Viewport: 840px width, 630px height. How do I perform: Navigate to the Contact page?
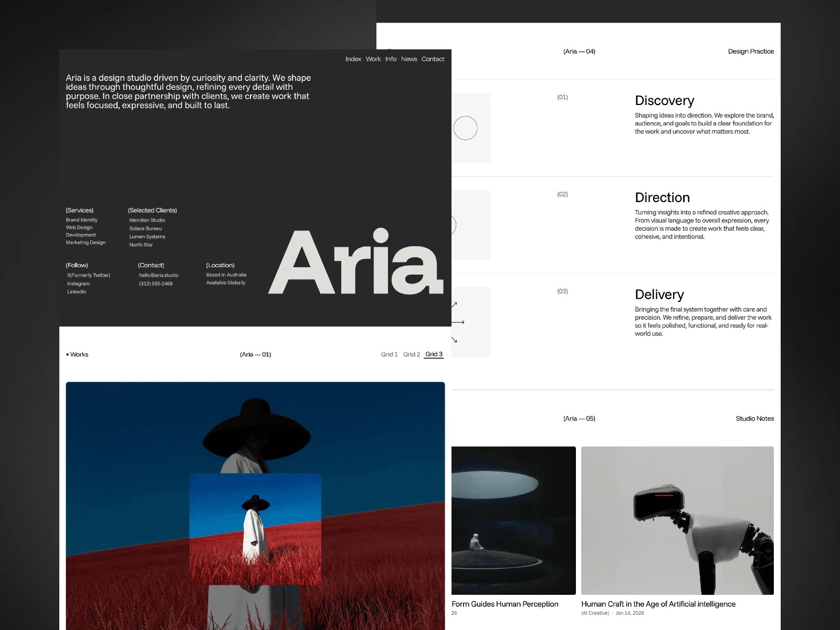(x=433, y=59)
